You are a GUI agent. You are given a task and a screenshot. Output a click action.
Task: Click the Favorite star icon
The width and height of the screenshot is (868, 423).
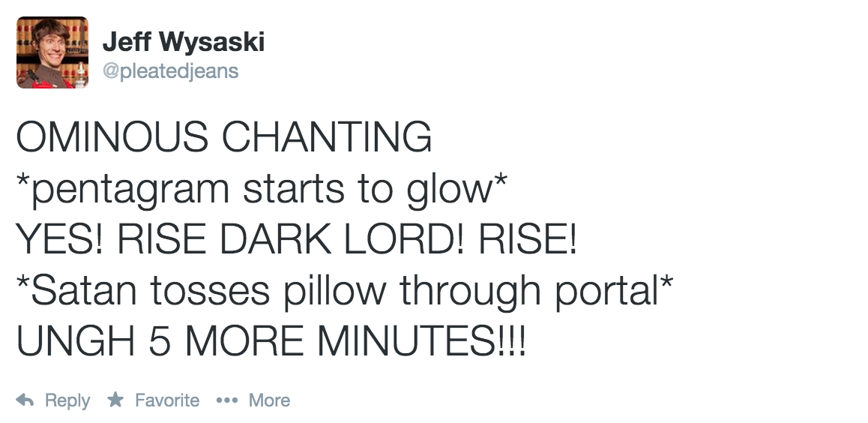click(115, 400)
